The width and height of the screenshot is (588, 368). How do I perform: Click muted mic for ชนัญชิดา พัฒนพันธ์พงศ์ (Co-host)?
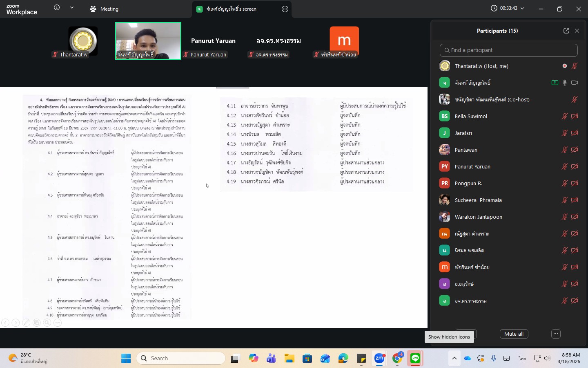(x=575, y=99)
